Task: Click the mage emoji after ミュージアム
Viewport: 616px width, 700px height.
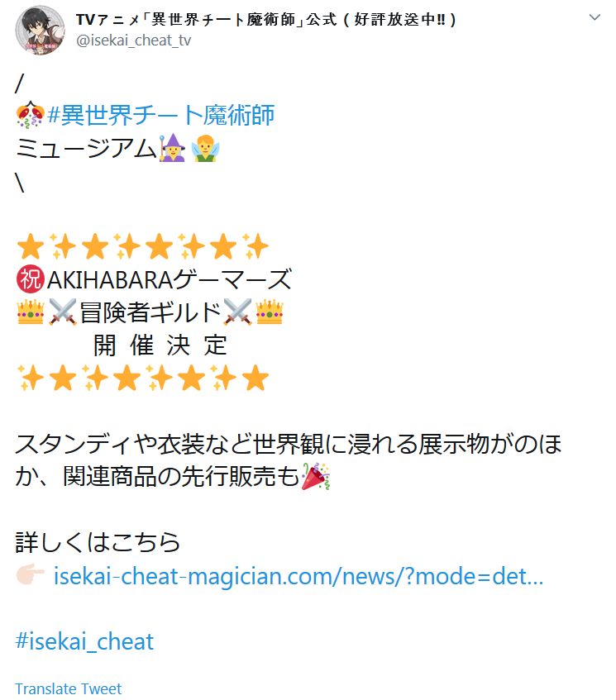Action: [173, 148]
